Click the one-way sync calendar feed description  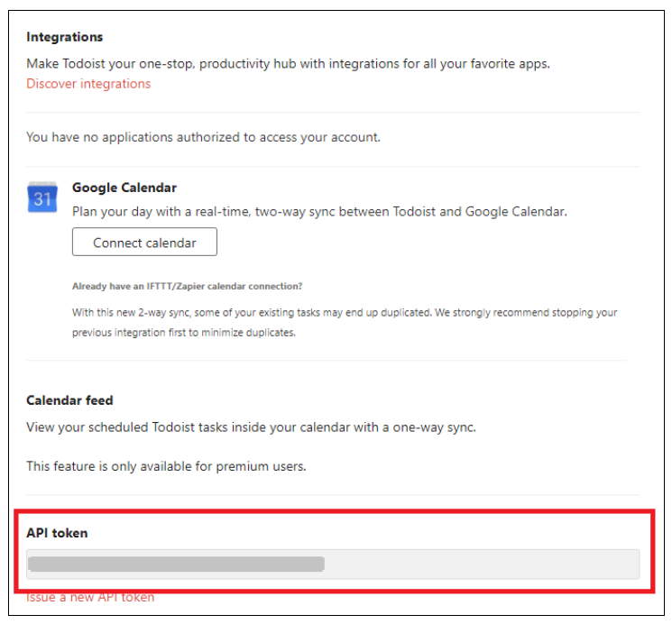[x=251, y=427]
